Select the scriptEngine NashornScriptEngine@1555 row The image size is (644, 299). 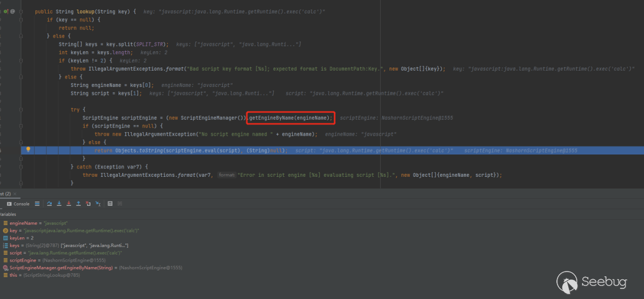click(x=322, y=260)
